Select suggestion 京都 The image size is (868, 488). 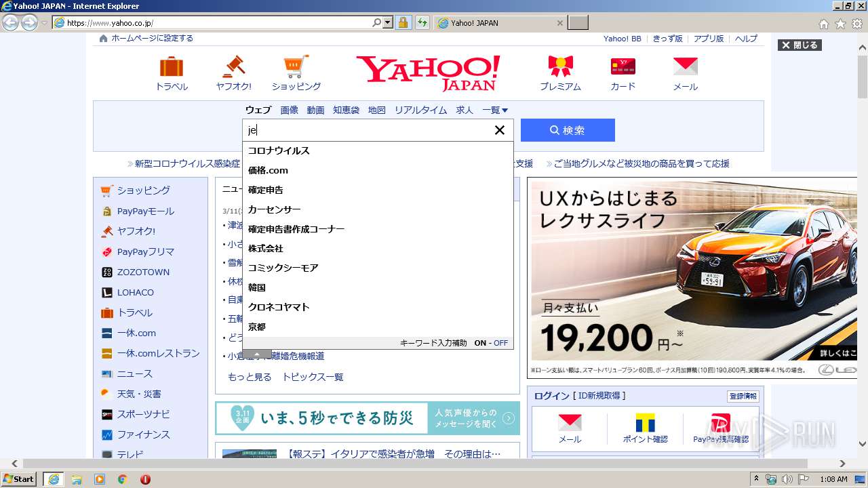click(378, 327)
